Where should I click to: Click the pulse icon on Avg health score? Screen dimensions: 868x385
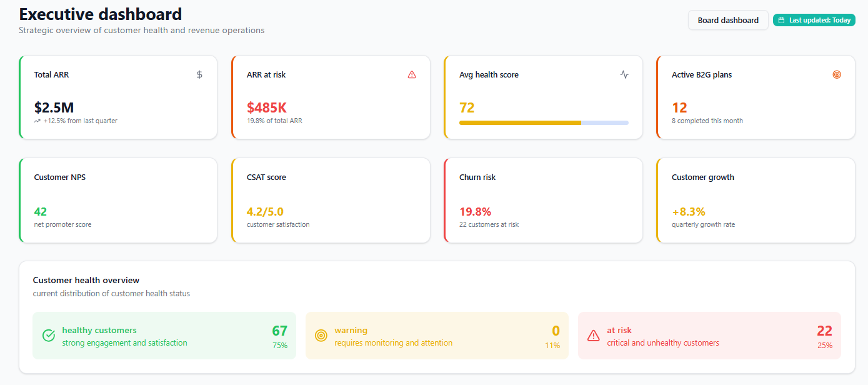coord(624,74)
